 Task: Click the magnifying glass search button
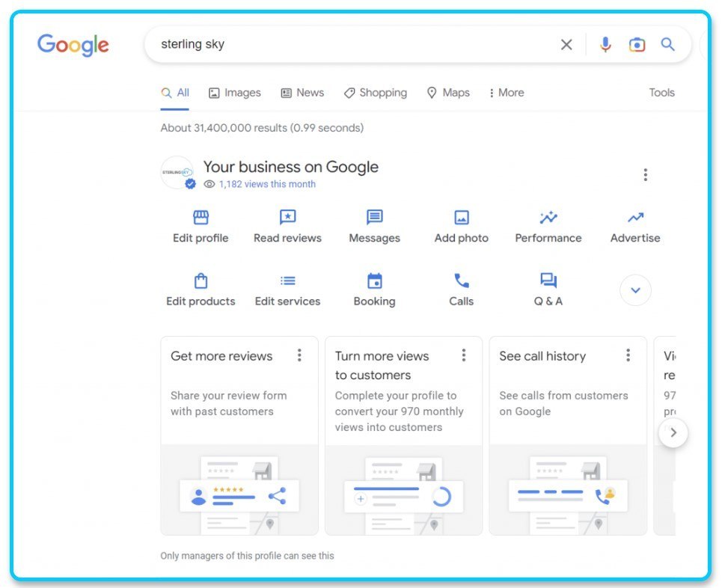coord(667,45)
